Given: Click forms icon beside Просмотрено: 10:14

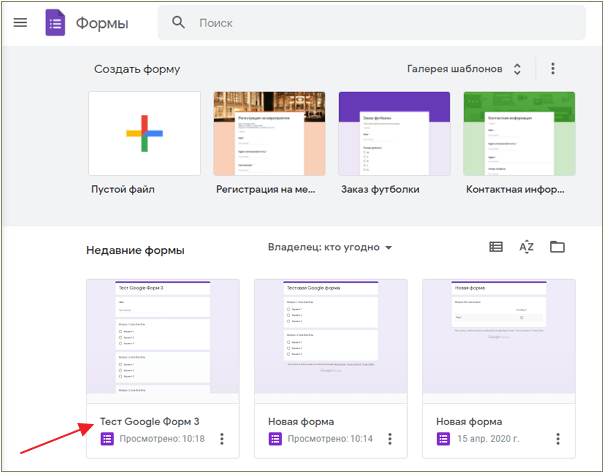Looking at the screenshot, I should pos(275,439).
